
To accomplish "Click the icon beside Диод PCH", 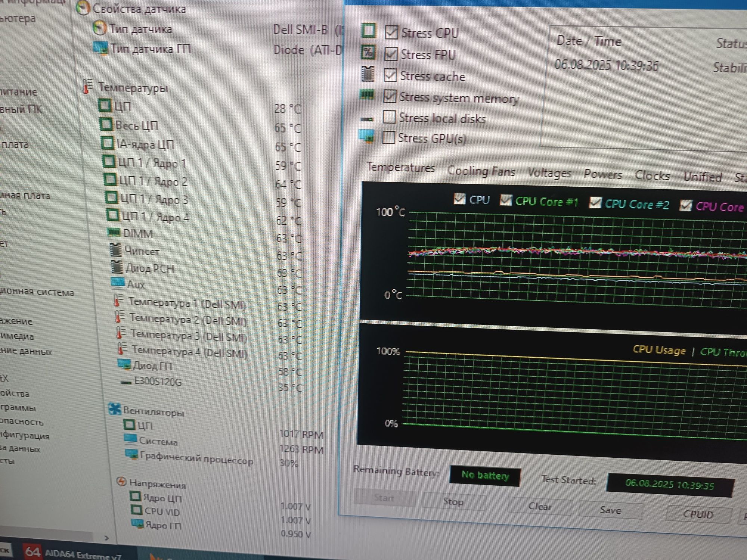I will point(117,266).
